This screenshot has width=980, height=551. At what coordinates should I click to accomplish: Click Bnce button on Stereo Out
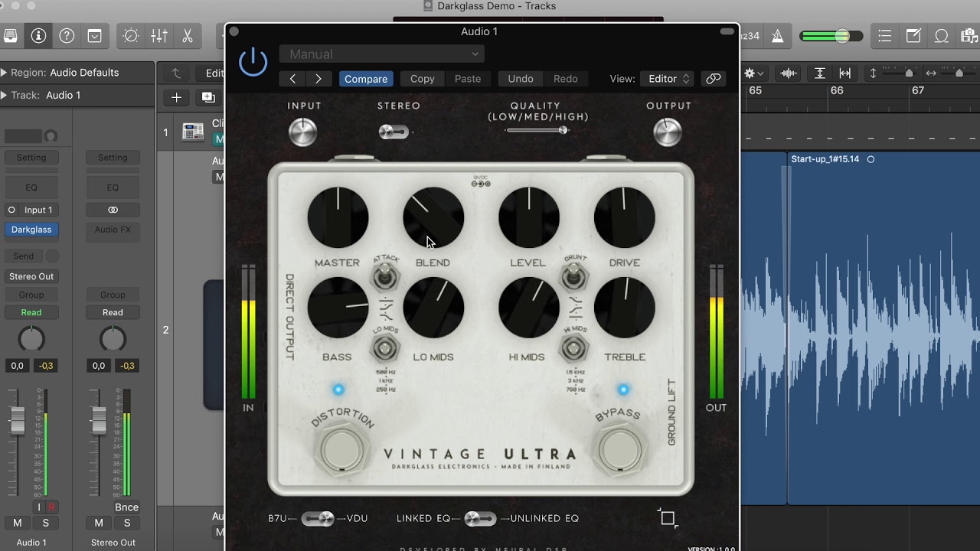tap(127, 507)
